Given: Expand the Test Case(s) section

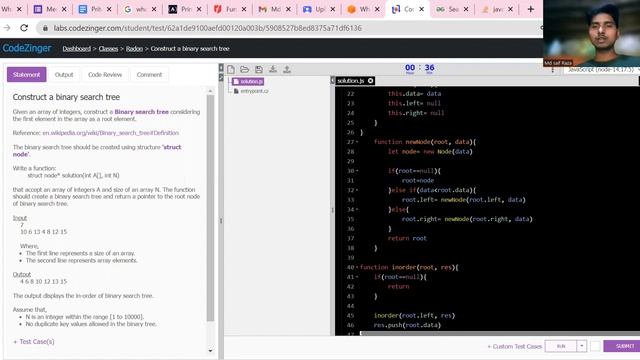Looking at the screenshot, I should 33,341.
